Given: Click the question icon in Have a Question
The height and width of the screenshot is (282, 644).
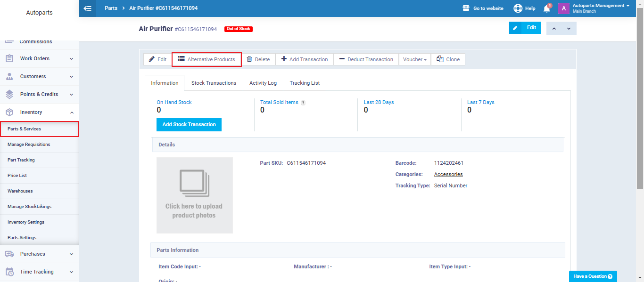Looking at the screenshot, I should [610, 276].
